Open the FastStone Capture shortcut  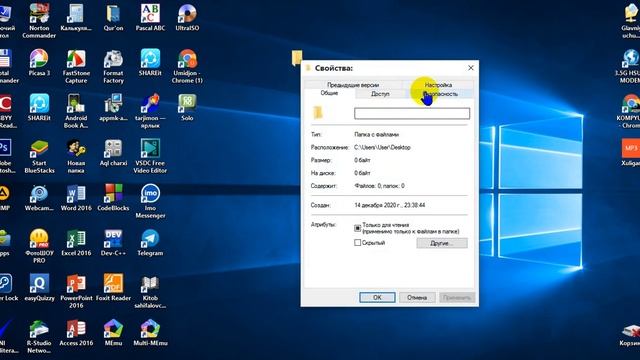point(76,66)
